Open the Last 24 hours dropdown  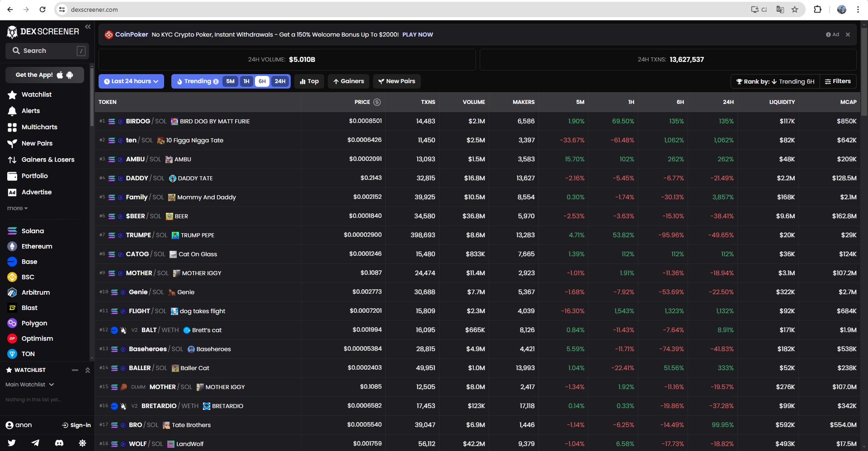131,81
